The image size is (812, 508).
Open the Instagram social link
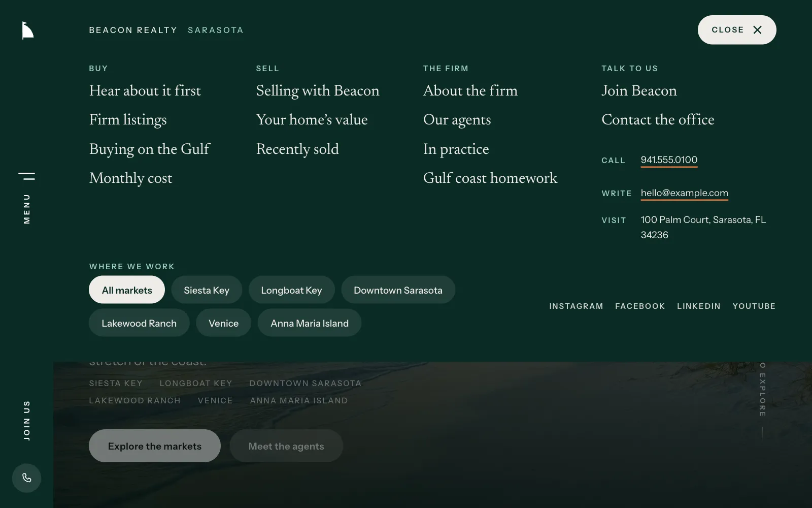coord(576,306)
